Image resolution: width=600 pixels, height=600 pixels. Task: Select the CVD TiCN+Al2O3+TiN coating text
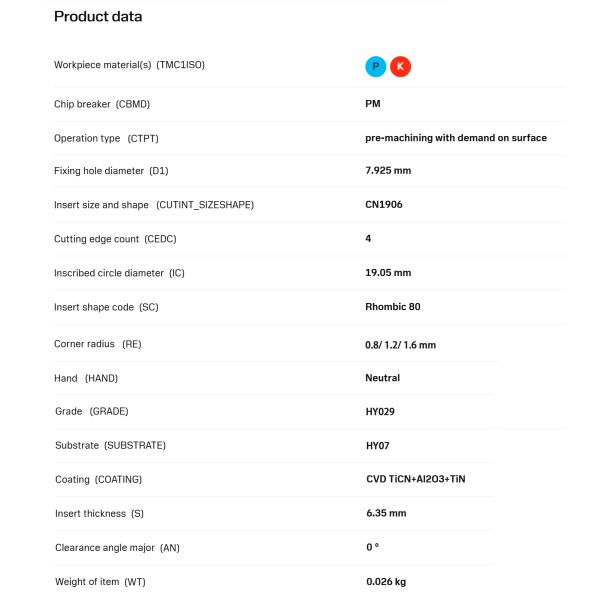click(416, 480)
